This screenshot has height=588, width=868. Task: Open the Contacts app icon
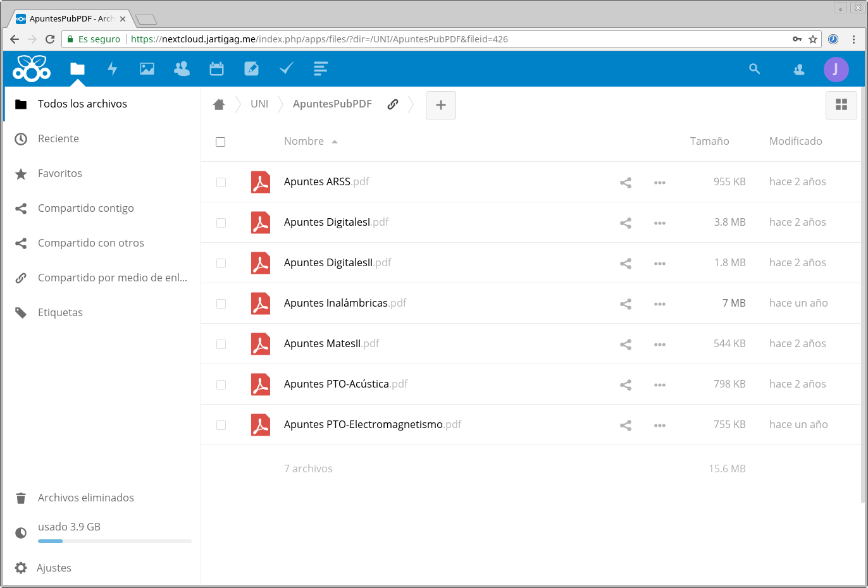[182, 69]
